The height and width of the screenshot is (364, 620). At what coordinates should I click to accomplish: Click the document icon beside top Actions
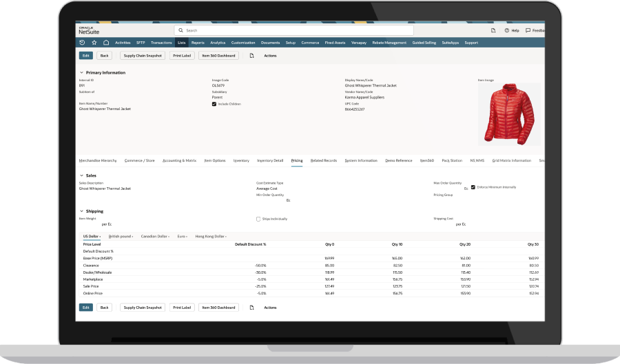[251, 56]
